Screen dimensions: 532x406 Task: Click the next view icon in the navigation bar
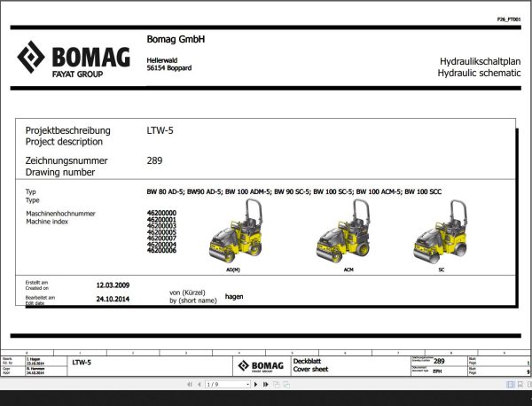pos(286,385)
